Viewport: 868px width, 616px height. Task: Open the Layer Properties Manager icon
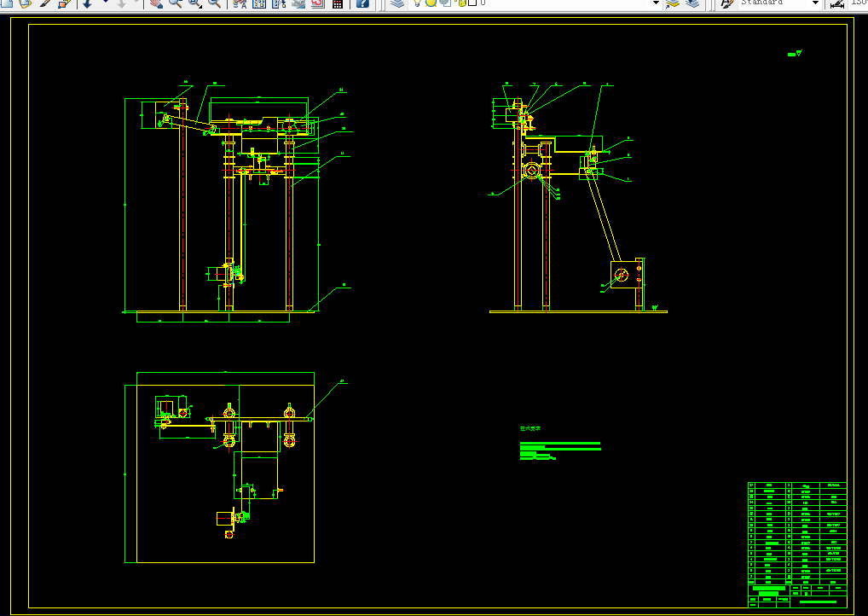(397, 3)
